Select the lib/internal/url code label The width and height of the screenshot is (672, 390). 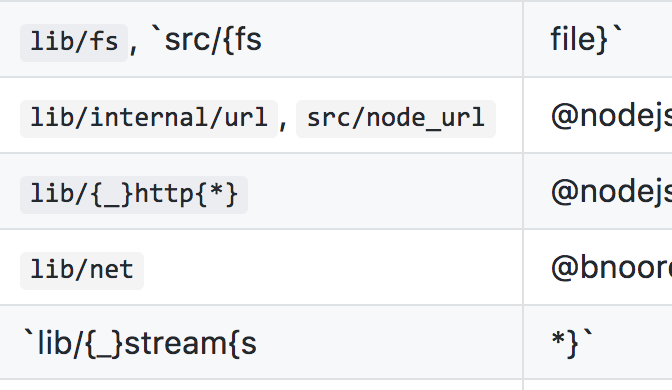point(149,118)
